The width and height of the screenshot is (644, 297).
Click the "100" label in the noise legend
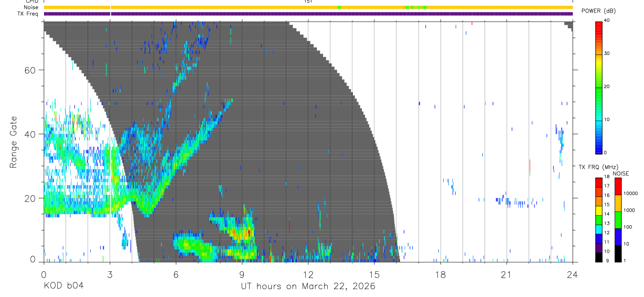pyautogui.click(x=627, y=227)
